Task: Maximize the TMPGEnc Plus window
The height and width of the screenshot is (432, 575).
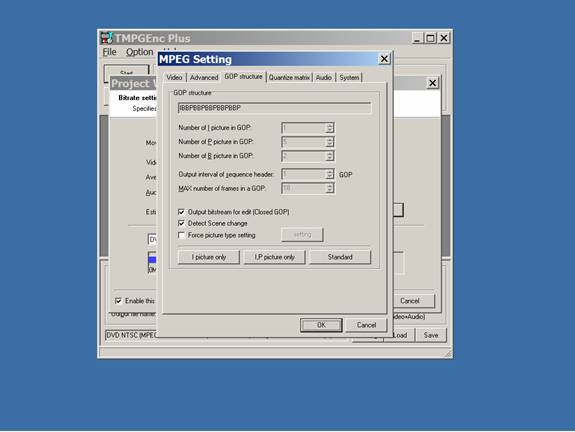Action: tap(430, 38)
